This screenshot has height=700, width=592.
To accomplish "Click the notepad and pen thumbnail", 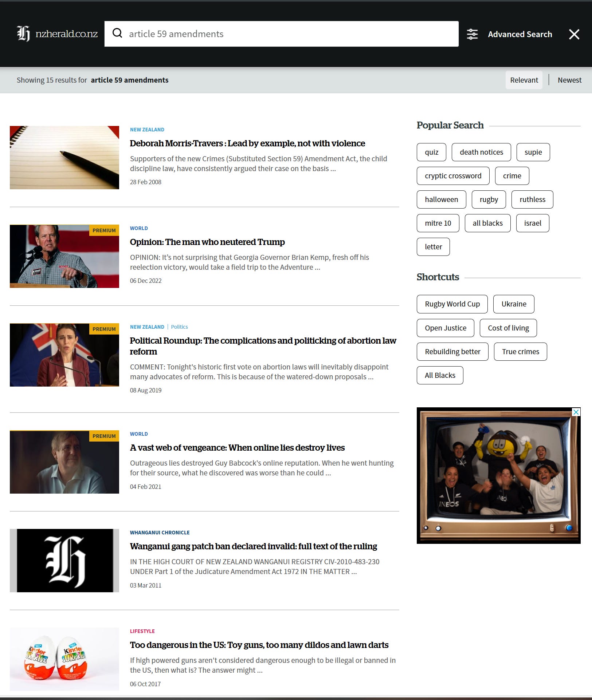I will click(x=64, y=158).
